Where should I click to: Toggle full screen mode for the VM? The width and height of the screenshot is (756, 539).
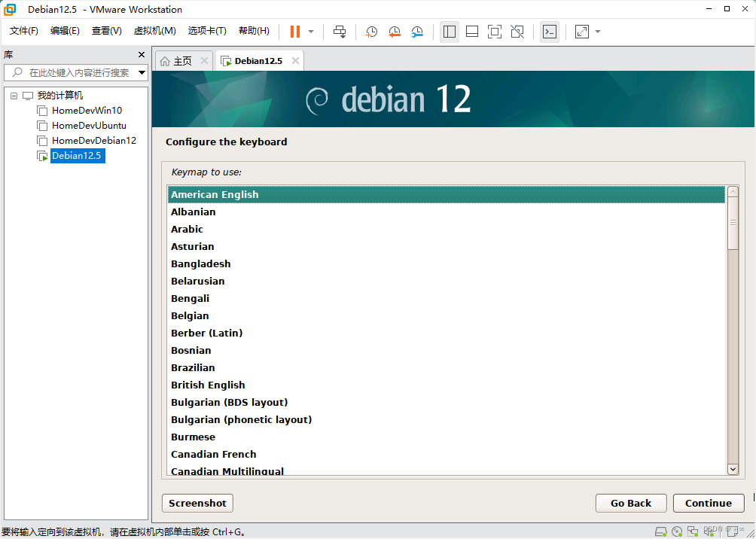493,31
